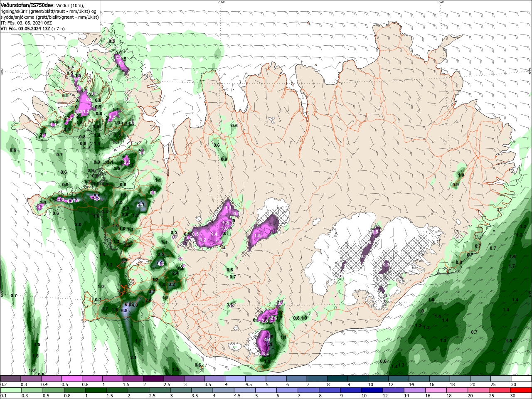Image resolution: width=532 pixels, height=399 pixels.
Task: Select the light pink rain swatch at 16
Action: [x=436, y=390]
